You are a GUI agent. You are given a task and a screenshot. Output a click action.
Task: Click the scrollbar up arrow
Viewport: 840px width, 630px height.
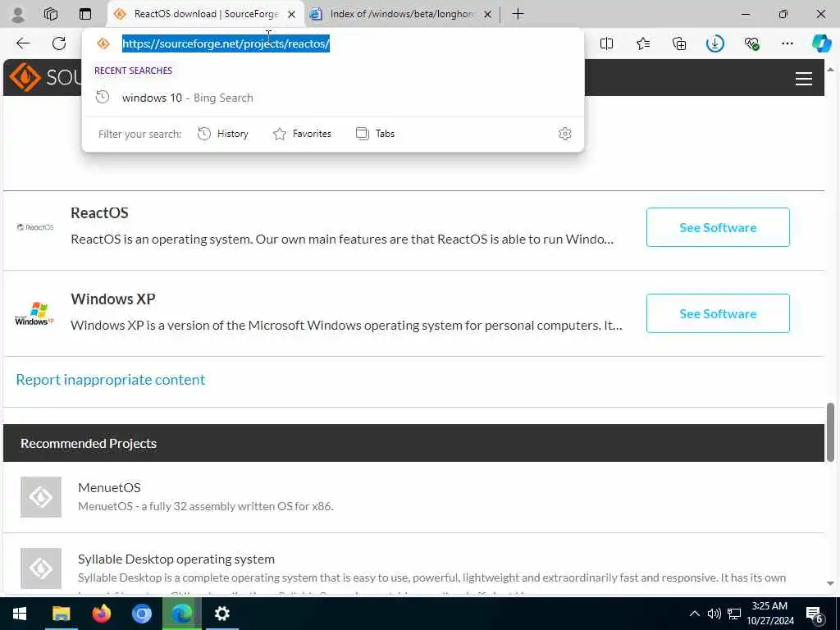(x=830, y=70)
